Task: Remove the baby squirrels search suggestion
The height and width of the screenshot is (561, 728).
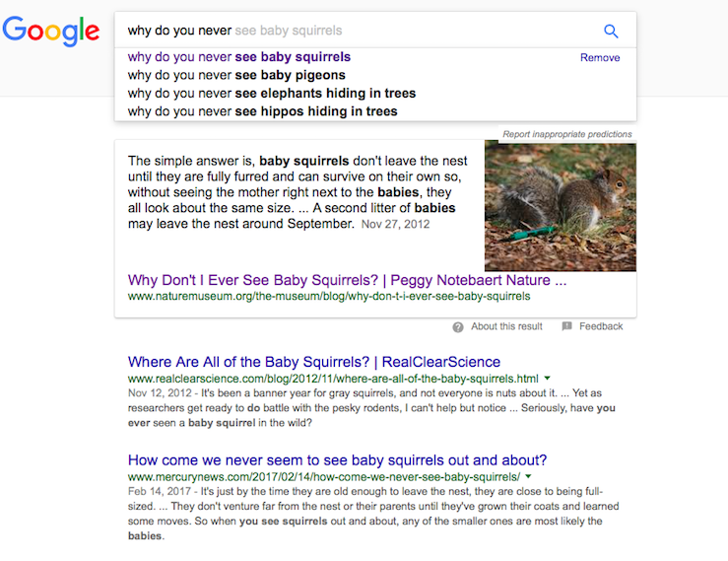Action: [x=600, y=57]
